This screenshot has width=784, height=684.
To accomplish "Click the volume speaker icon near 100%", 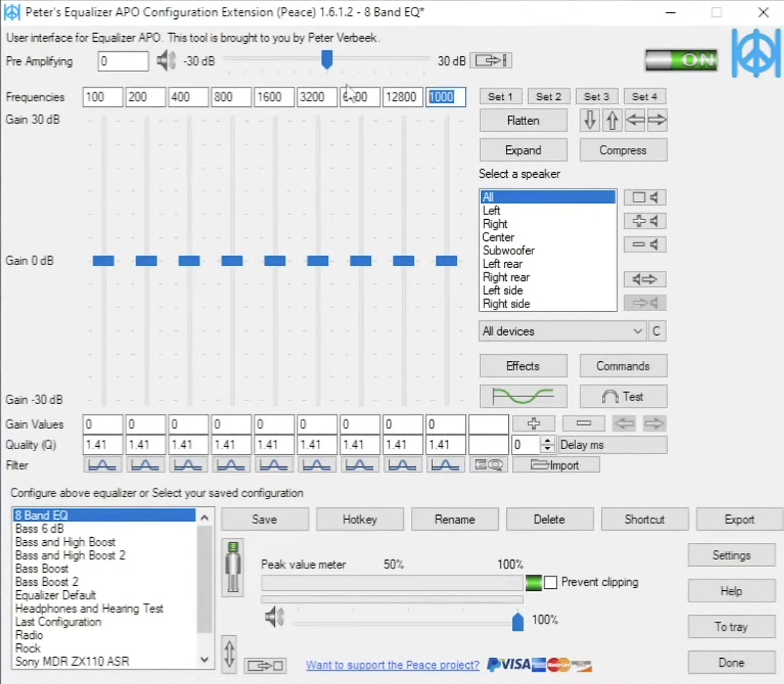I will [275, 617].
